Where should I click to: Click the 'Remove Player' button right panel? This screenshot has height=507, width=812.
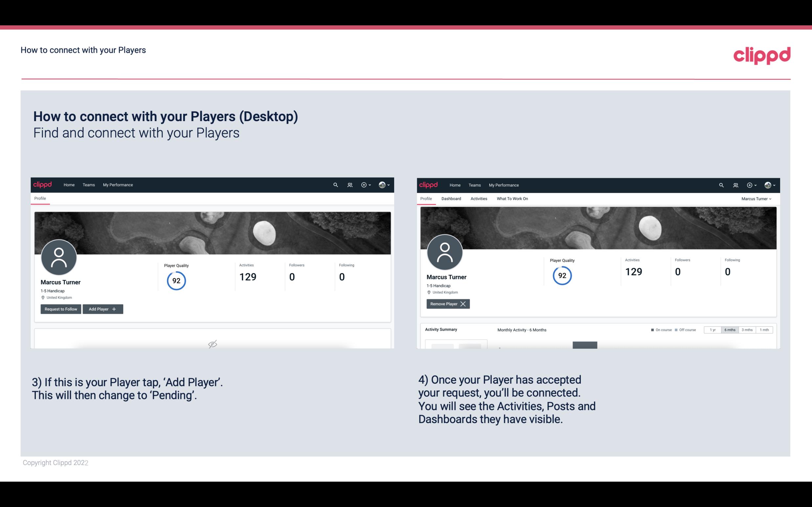click(447, 304)
